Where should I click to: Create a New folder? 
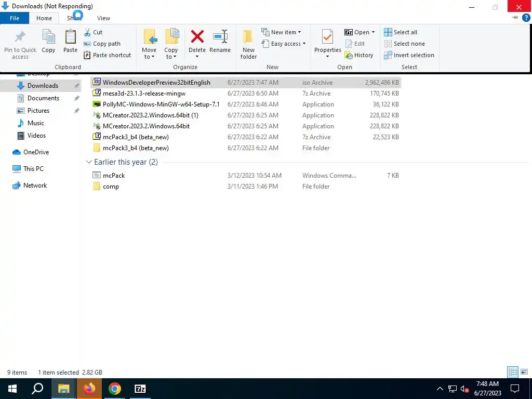click(248, 44)
